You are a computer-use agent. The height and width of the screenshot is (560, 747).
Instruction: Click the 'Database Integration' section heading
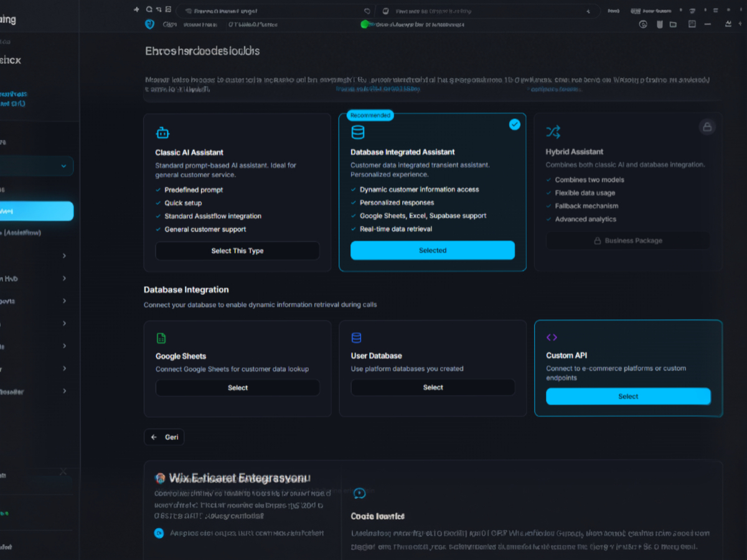186,290
